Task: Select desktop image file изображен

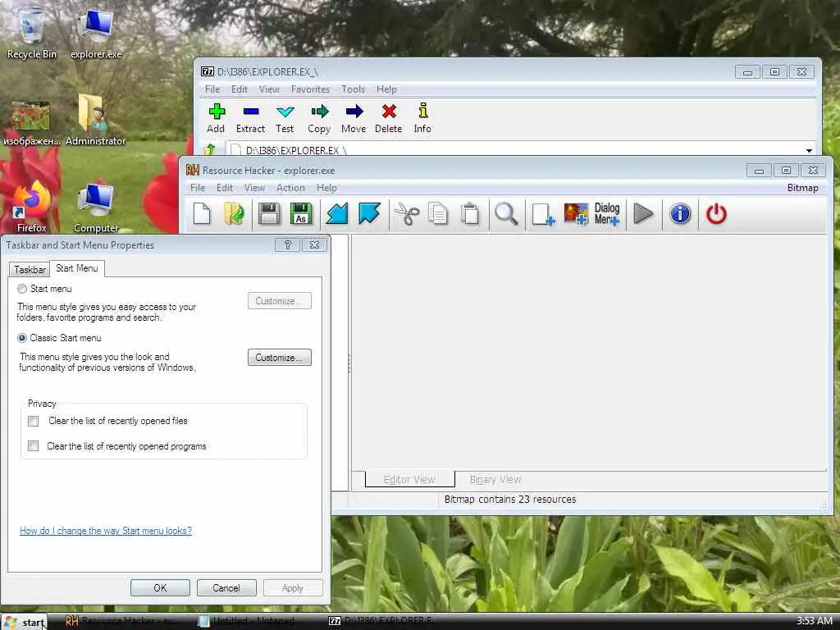Action: pos(31,124)
